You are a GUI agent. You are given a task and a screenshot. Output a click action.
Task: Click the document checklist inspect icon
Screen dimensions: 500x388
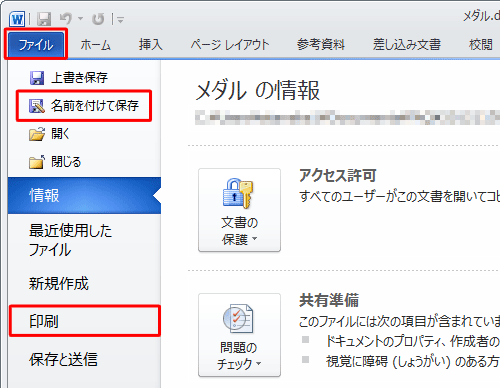(x=238, y=318)
